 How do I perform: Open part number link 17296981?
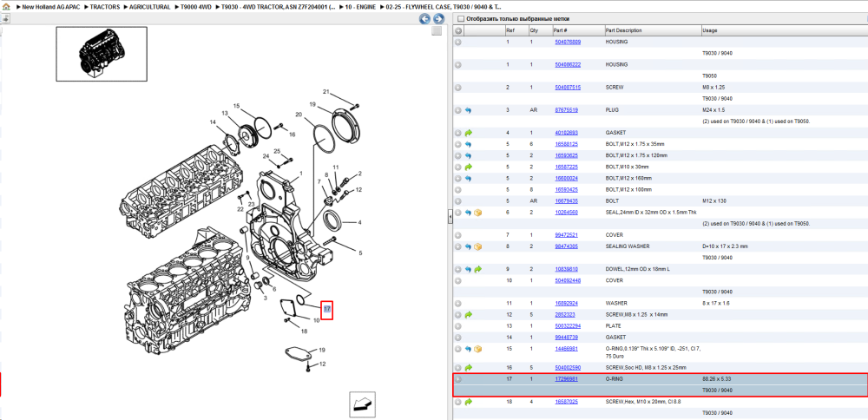click(566, 379)
